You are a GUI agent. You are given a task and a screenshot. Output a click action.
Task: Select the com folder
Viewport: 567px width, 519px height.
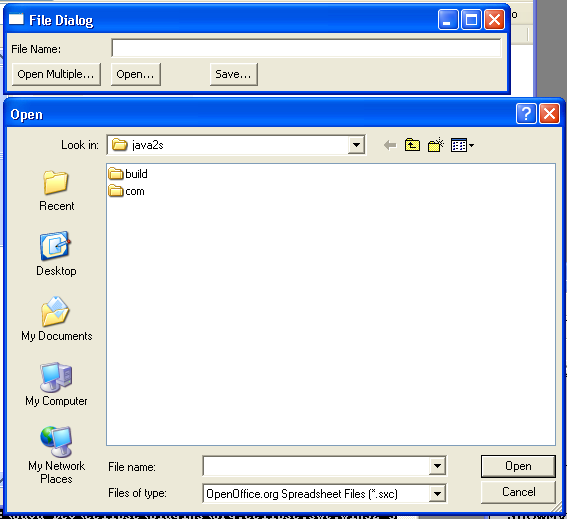[x=126, y=191]
